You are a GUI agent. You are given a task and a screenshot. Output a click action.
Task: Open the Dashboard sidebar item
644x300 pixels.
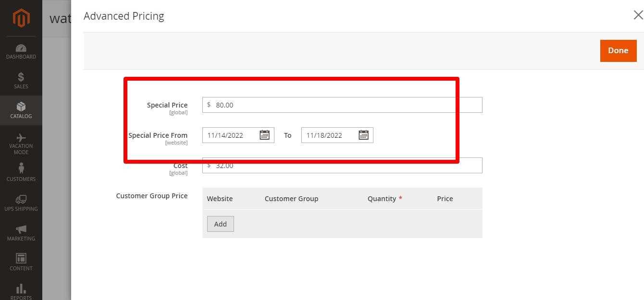tap(21, 52)
